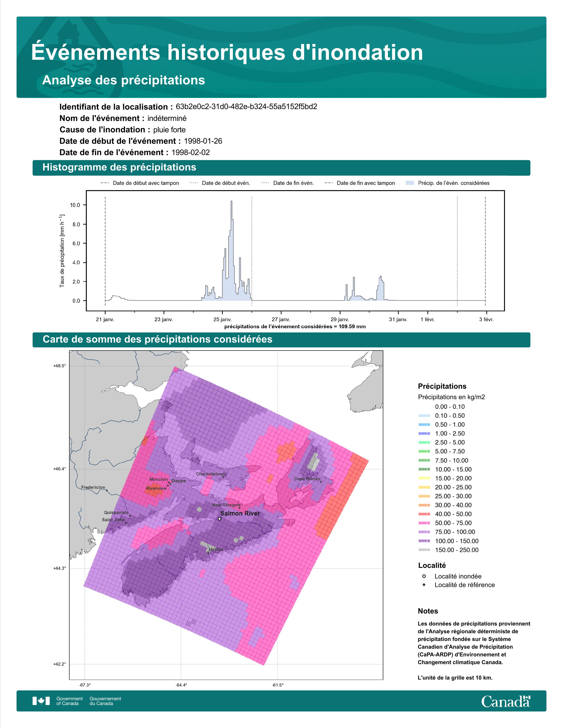Viewport: 563px width, 728px height.
Task: Click the Saint John label on the map
Action: (x=113, y=520)
